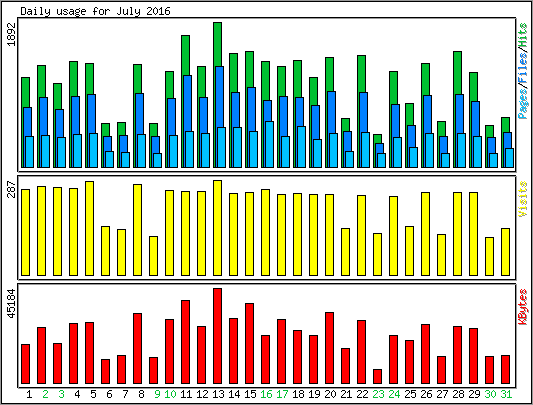Click green day label 24
The image size is (533, 405).
394,394
